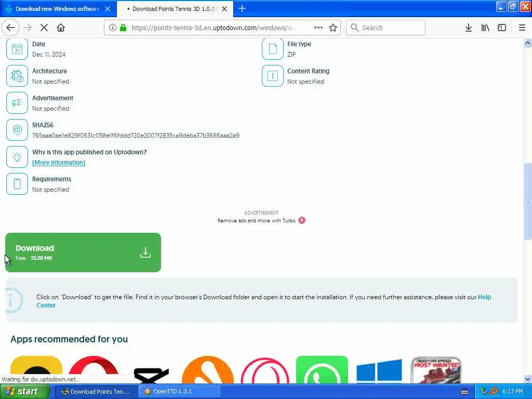This screenshot has height=399, width=532.
Task: Click the green Download button
Action: coord(83,252)
